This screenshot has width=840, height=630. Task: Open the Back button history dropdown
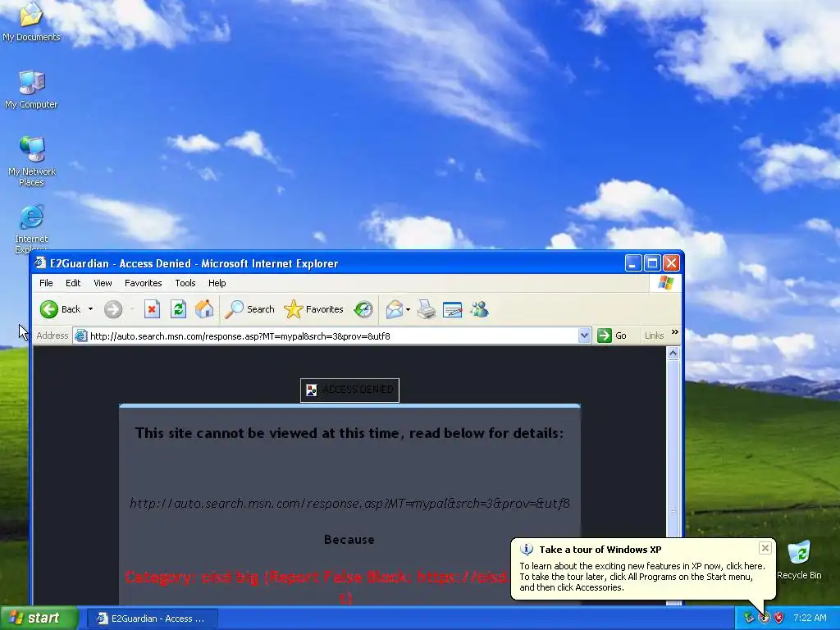pos(90,309)
